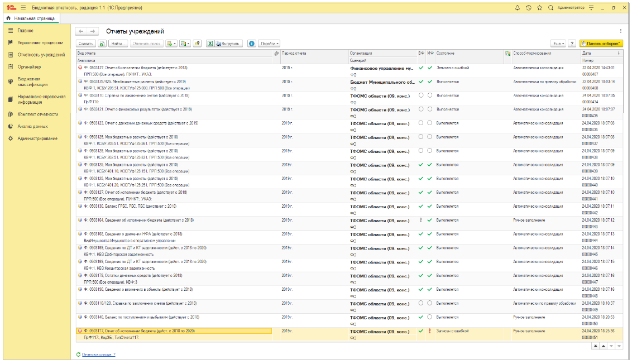
Task: Select the 0503130 Баланс ГРБС row
Action: click(349, 209)
